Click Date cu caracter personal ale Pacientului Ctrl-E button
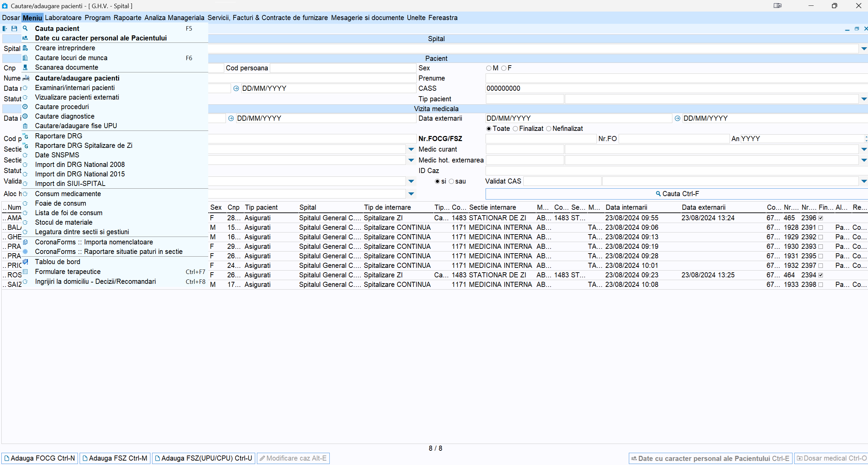 point(710,459)
